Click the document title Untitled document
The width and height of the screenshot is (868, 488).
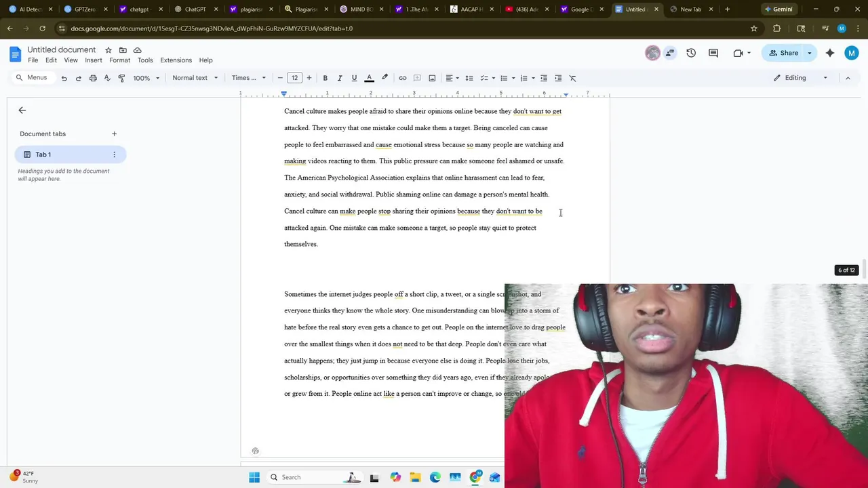[62, 50]
